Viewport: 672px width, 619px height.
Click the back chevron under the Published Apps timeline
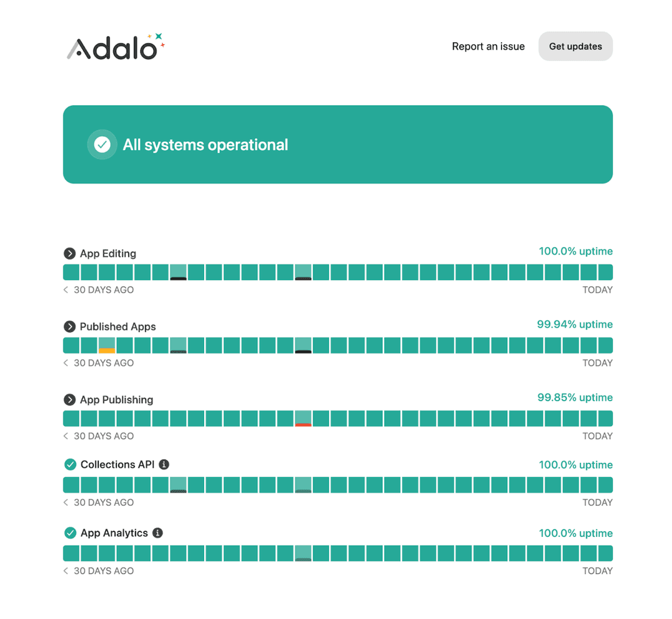point(66,363)
